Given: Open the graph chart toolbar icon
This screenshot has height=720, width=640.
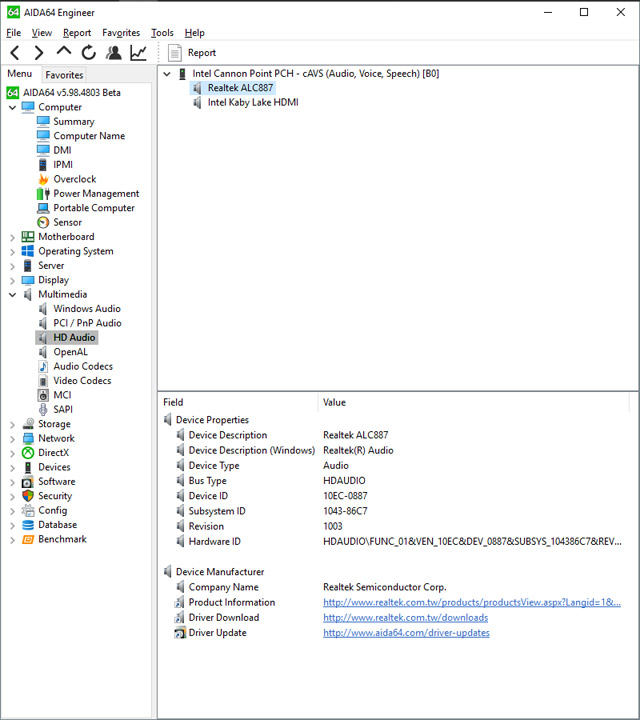Looking at the screenshot, I should click(x=138, y=53).
